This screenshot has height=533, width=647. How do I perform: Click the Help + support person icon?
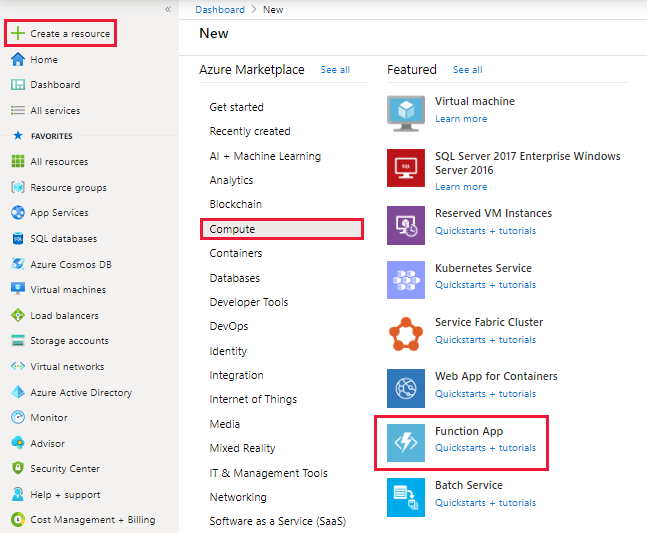18,494
